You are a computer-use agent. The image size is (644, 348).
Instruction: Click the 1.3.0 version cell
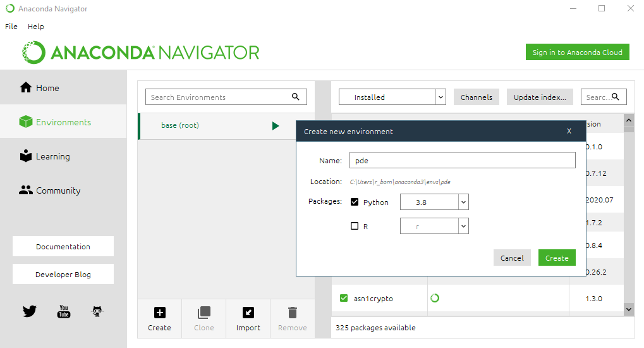coord(594,299)
